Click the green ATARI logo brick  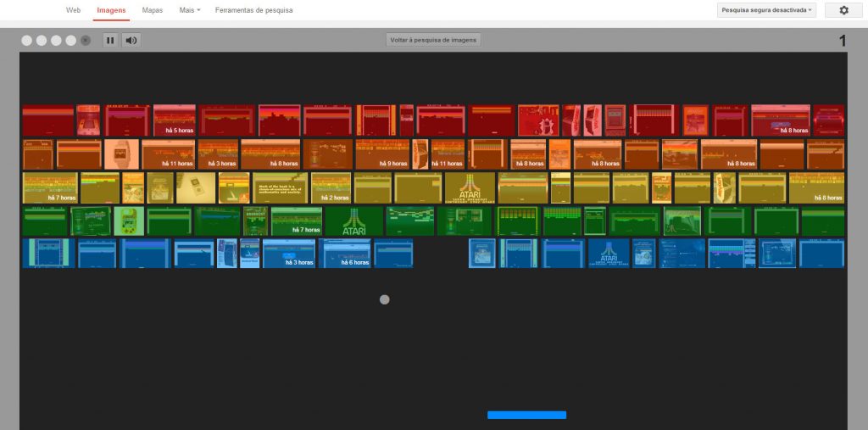pos(354,221)
